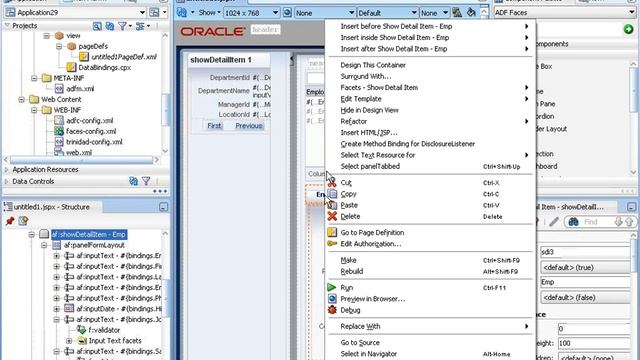Open the 1024 x 768 resolution dropdown
Screen dimensions: 640x360
coord(275,13)
